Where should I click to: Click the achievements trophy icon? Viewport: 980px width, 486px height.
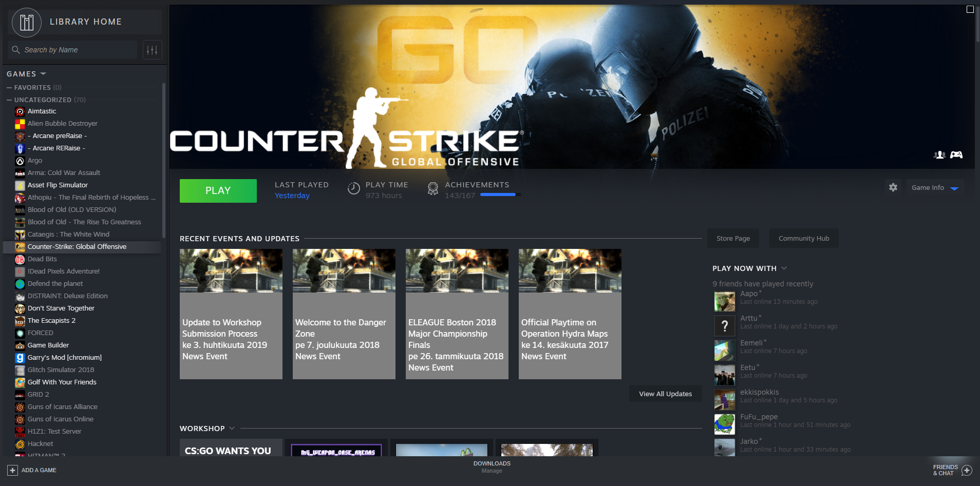coord(433,189)
